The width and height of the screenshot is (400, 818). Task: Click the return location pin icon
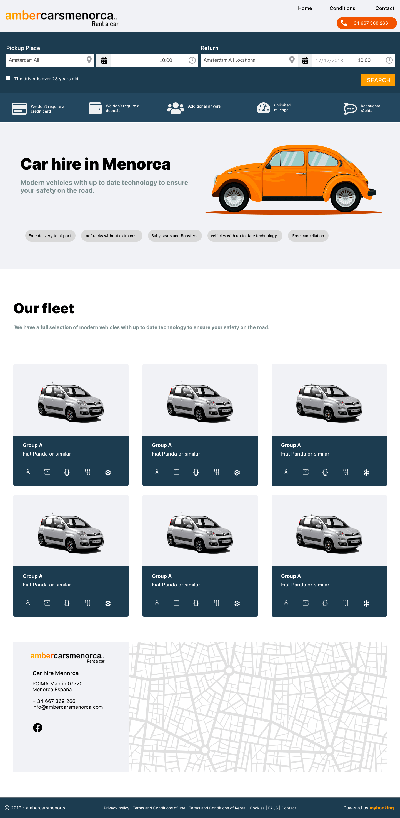pos(292,61)
